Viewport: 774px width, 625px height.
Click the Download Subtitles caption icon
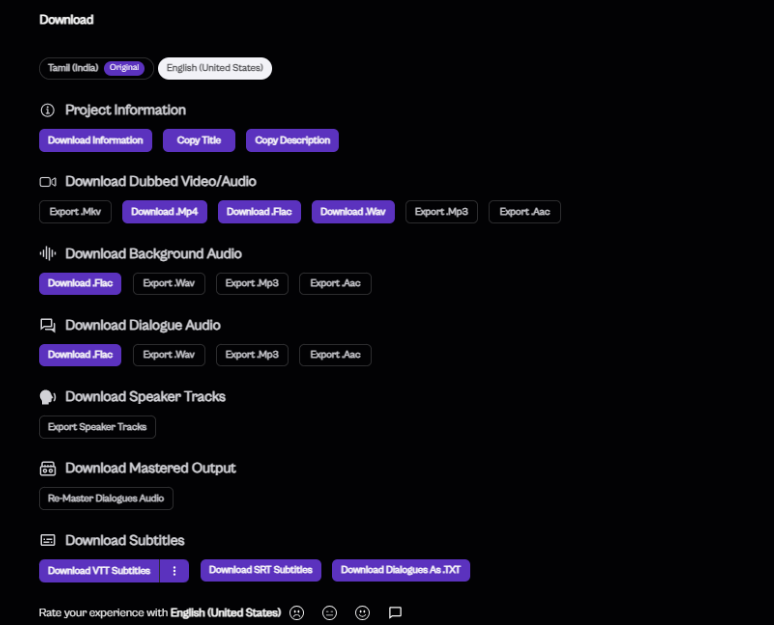point(47,540)
